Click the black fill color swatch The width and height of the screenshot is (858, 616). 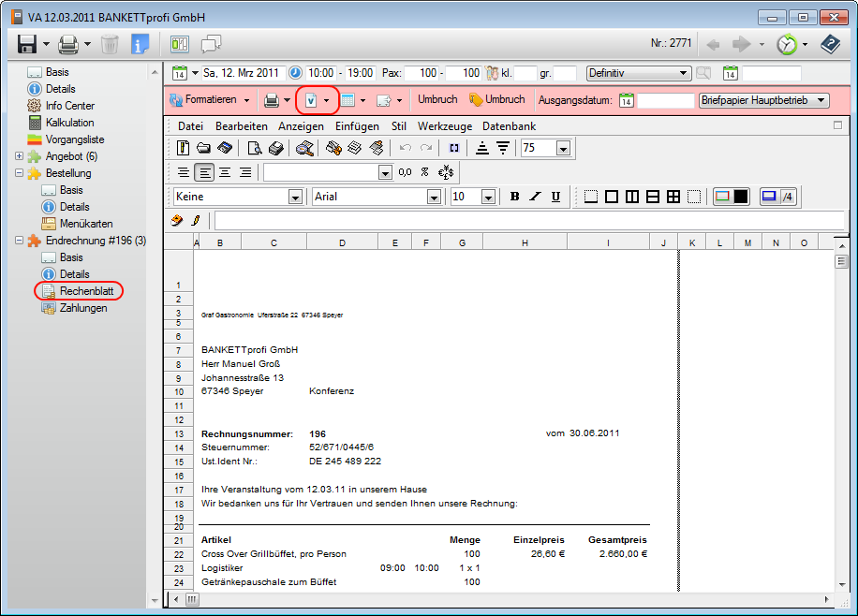pyautogui.click(x=740, y=197)
